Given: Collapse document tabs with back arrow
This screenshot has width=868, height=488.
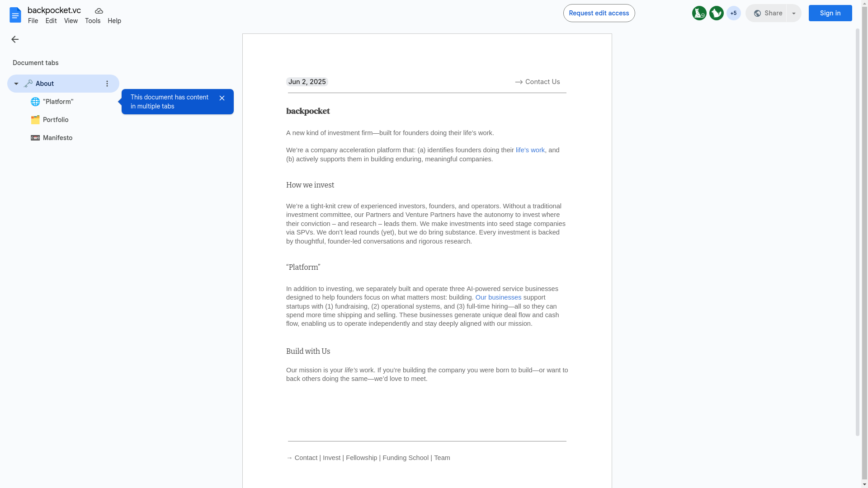Looking at the screenshot, I should coord(15,39).
